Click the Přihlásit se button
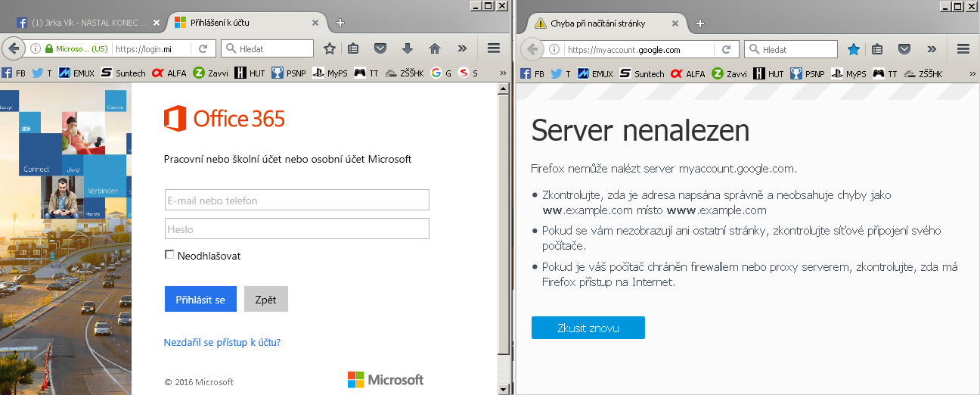 point(200,299)
